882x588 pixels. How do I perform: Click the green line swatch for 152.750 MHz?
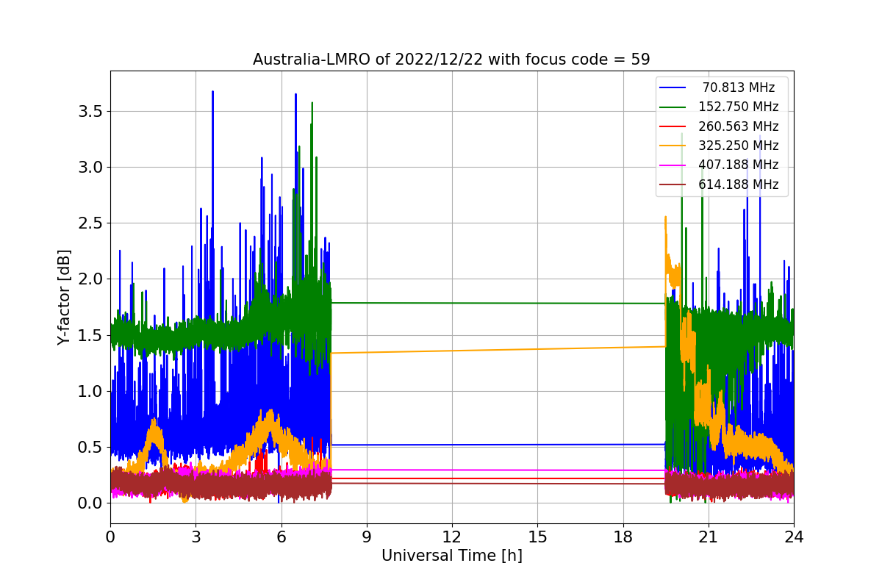(673, 107)
